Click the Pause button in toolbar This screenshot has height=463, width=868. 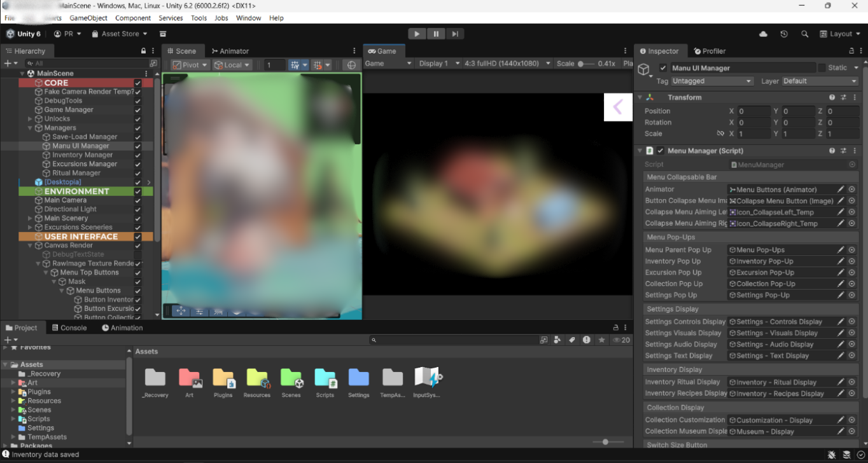coord(436,34)
